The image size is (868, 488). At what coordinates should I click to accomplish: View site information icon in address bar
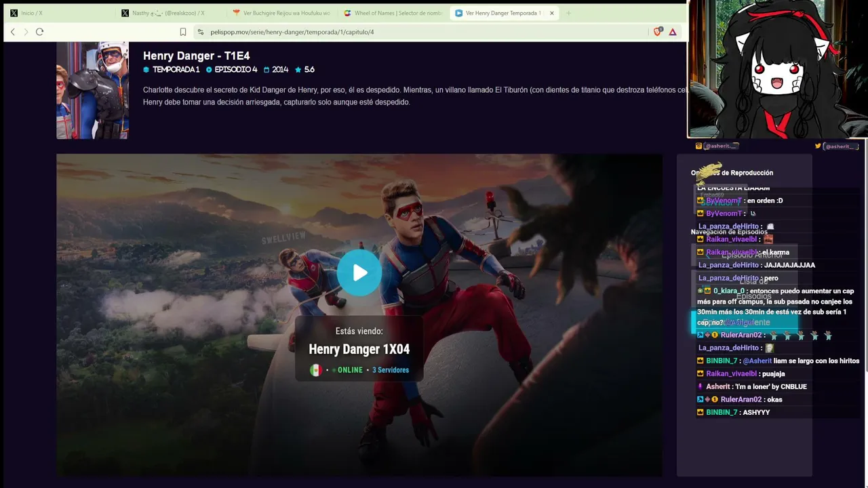(x=201, y=32)
